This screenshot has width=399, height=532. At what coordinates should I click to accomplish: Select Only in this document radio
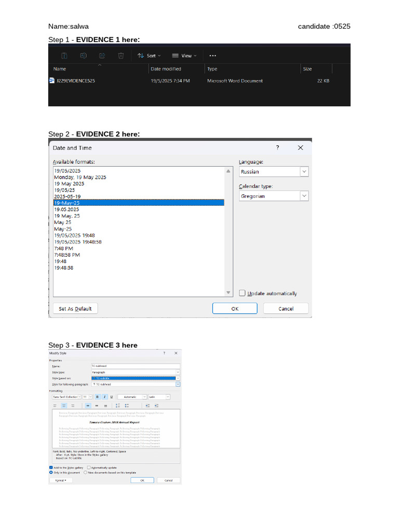coord(51,472)
